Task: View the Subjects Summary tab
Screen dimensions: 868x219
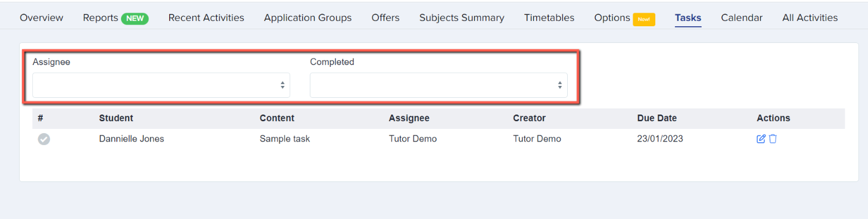Action: (x=462, y=18)
